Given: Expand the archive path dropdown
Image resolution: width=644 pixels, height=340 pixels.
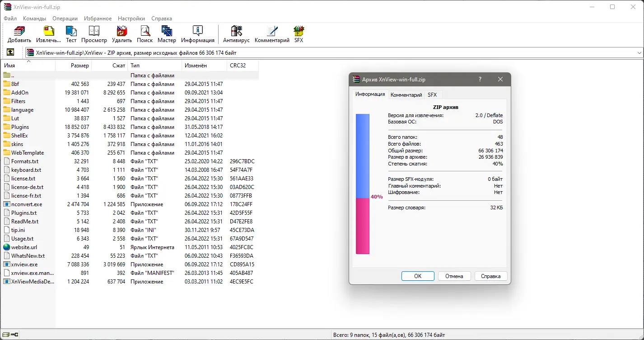Looking at the screenshot, I should tap(639, 53).
